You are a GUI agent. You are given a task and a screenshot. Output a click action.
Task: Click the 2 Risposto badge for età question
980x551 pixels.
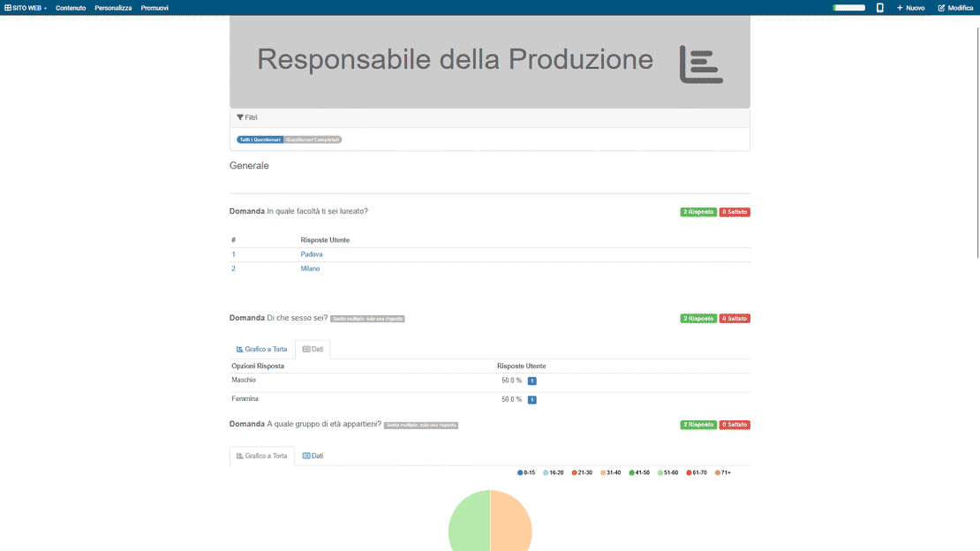698,425
